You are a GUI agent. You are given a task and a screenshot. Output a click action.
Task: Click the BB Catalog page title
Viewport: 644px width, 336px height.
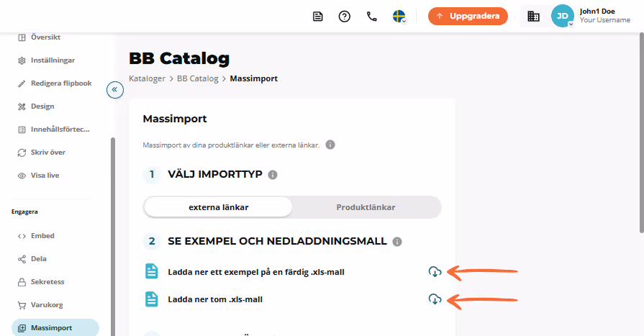(179, 58)
